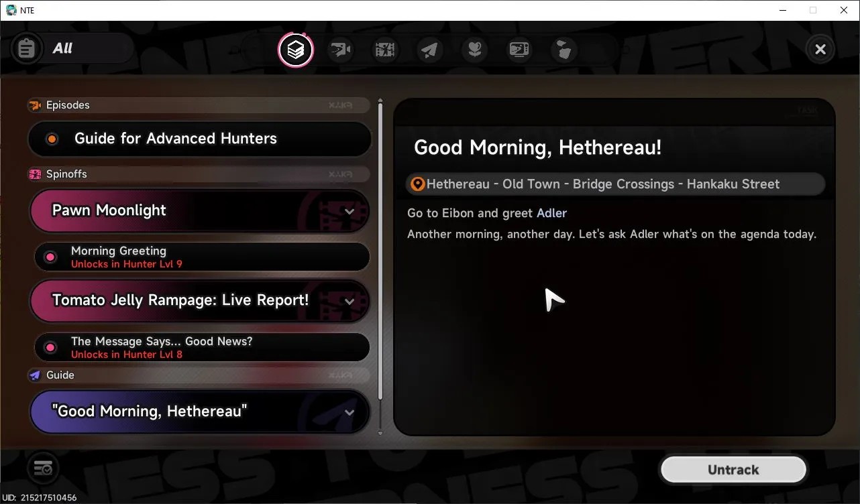This screenshot has height=504, width=860.
Task: Click the checklist filter icon at bottom left
Action: pos(43,468)
